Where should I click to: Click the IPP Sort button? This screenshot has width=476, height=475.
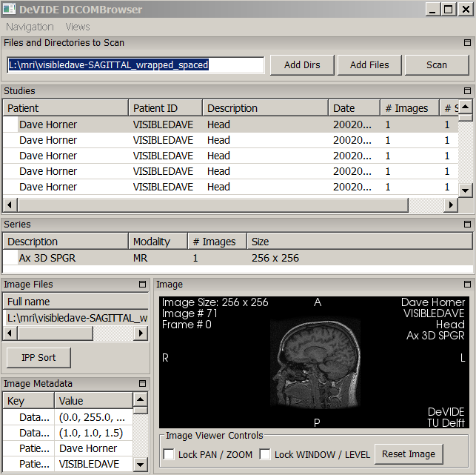pos(38,358)
